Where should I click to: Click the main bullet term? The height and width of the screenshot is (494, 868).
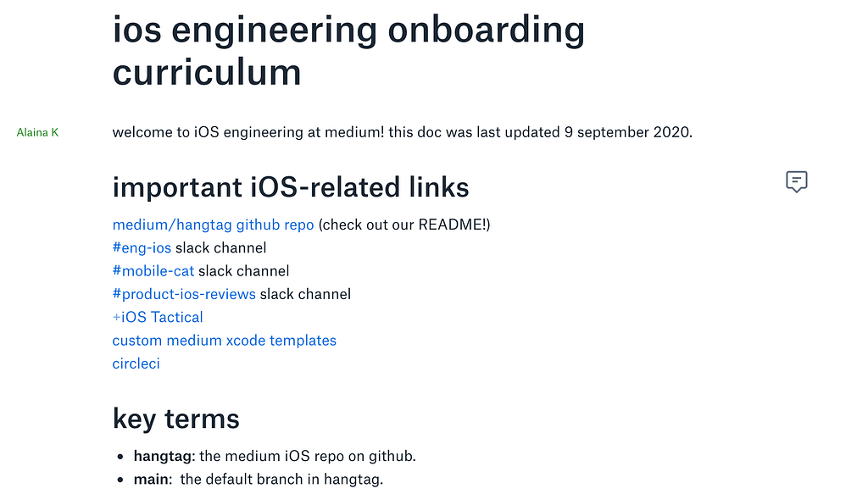point(151,479)
